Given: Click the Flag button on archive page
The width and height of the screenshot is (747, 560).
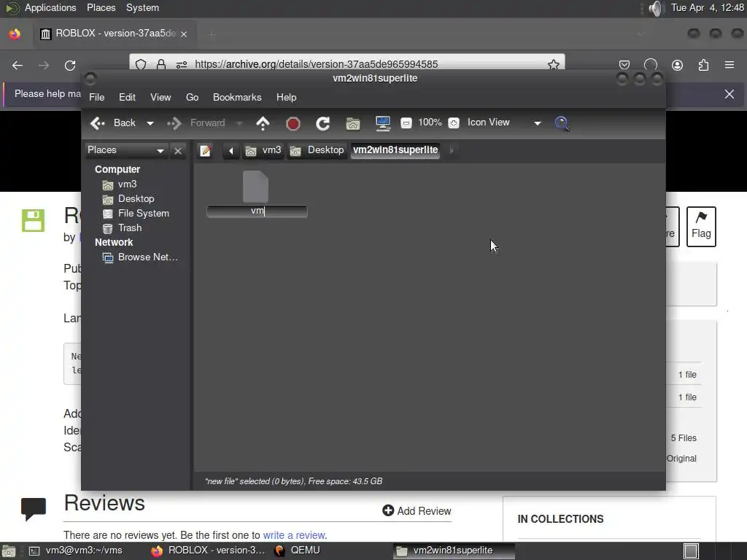Looking at the screenshot, I should coord(701,226).
